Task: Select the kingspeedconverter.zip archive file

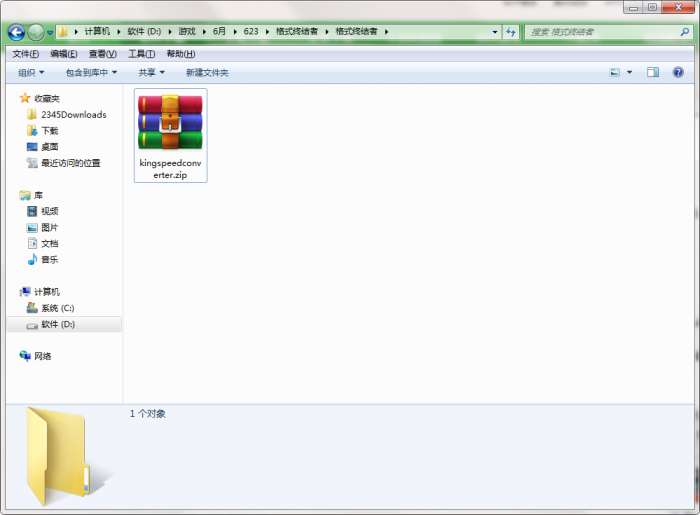Action: (x=171, y=136)
